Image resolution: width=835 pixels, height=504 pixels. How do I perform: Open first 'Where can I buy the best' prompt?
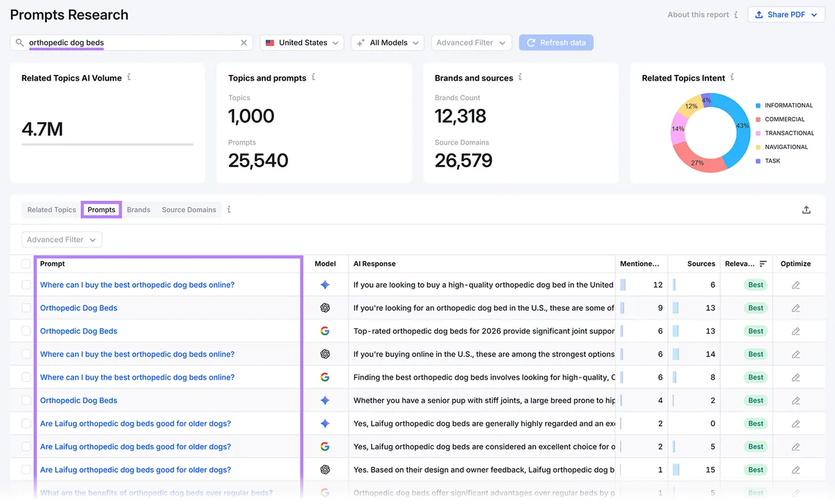(x=137, y=285)
